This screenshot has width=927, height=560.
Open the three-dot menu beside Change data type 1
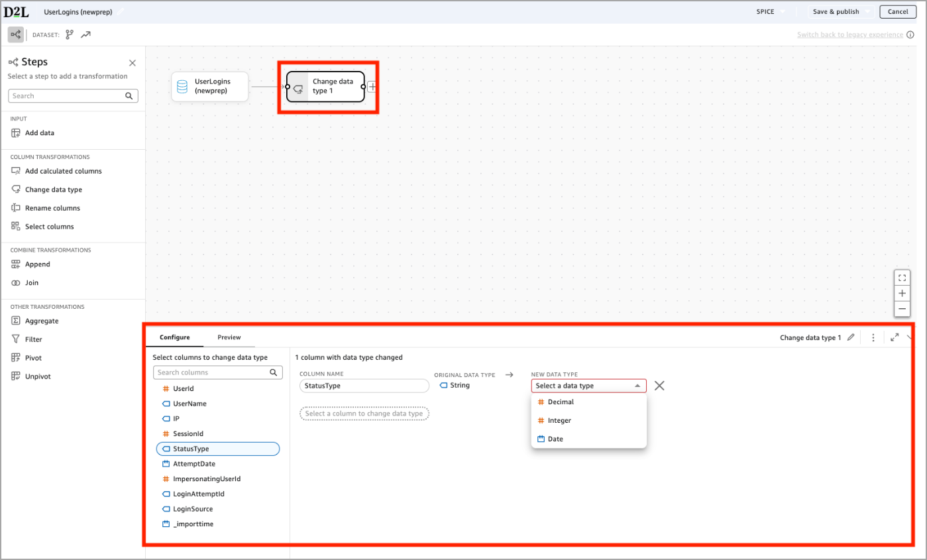(873, 337)
